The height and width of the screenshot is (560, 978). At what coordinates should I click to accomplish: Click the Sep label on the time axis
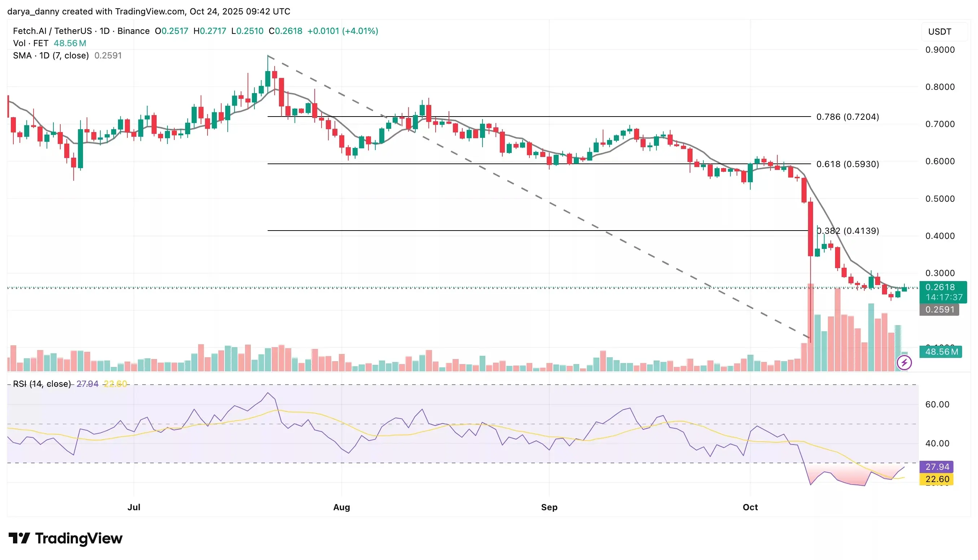549,507
